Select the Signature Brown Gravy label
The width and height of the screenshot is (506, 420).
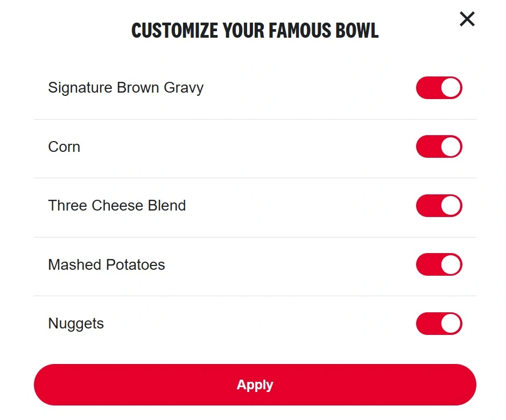coord(125,87)
